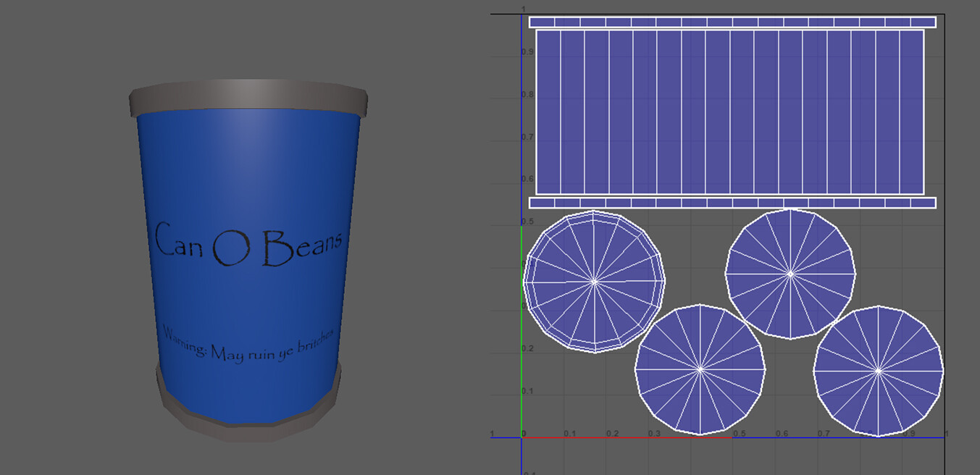Viewport: 980px width, 475px height.
Task: Select the bottom-center circular UV island
Action: tap(700, 369)
